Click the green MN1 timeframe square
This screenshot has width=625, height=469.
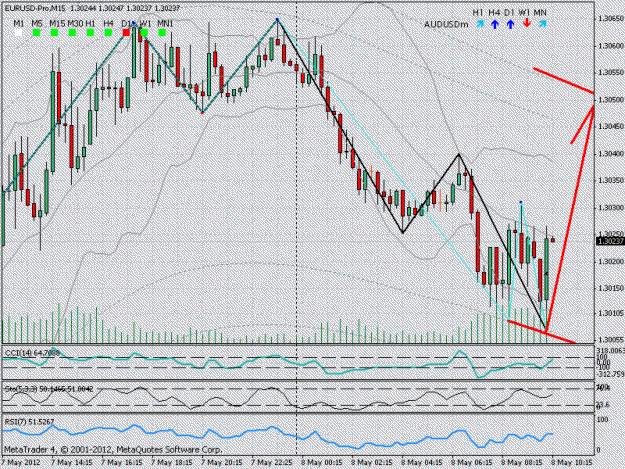(x=162, y=33)
